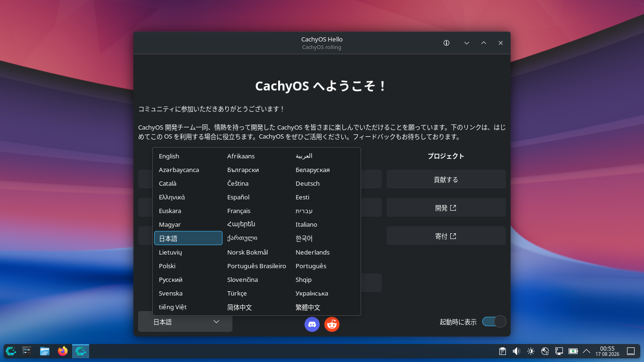The height and width of the screenshot is (362, 644).
Task: Maximize the CachyOS Hello window
Action: pos(484,43)
